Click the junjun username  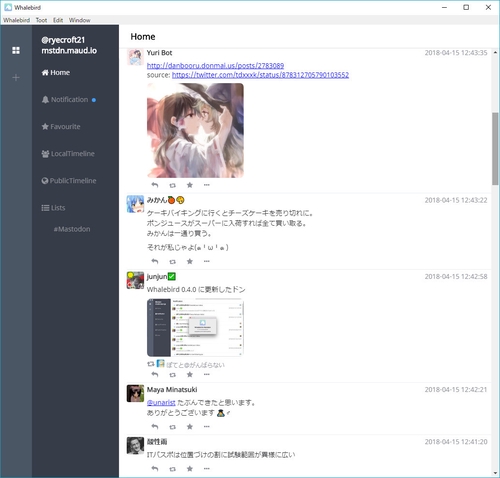pyautogui.click(x=157, y=276)
